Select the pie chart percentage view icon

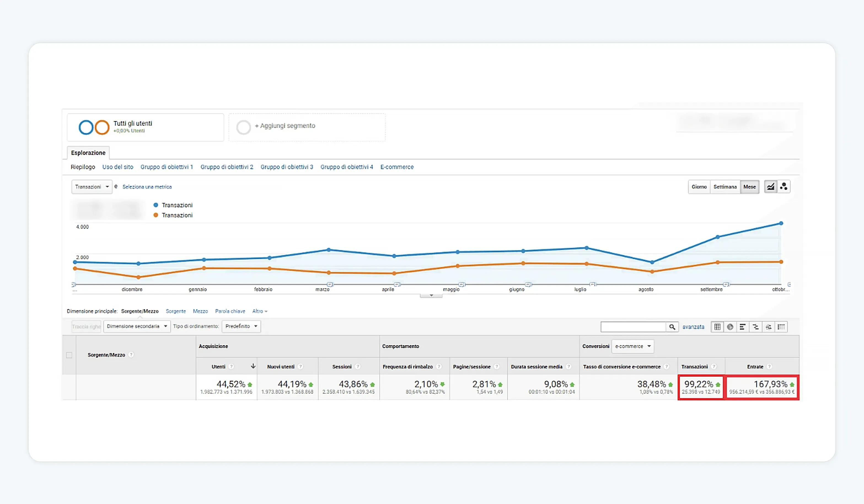(x=730, y=327)
